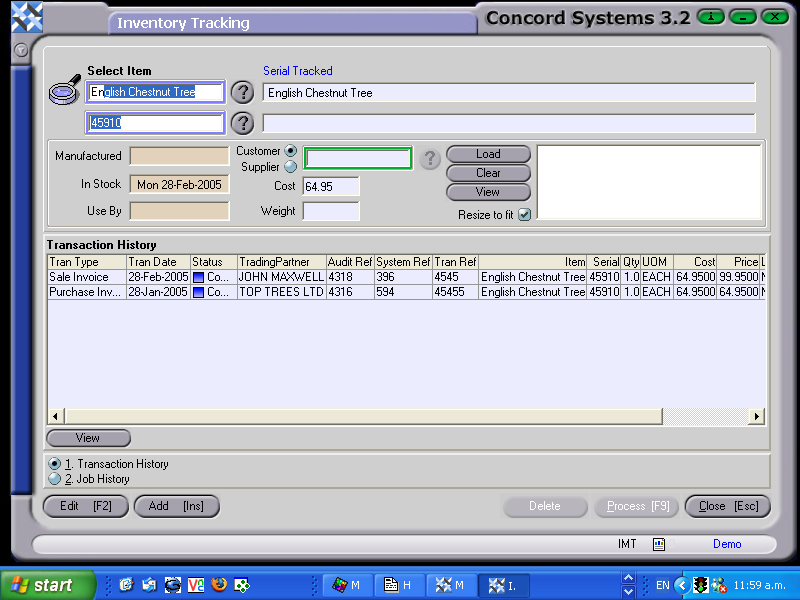Open help via question mark beside item name
The height and width of the screenshot is (600, 800).
pos(242,92)
